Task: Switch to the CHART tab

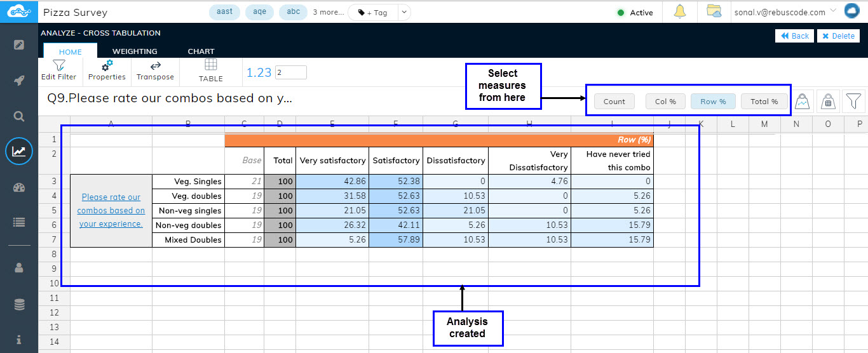Action: pyautogui.click(x=201, y=51)
